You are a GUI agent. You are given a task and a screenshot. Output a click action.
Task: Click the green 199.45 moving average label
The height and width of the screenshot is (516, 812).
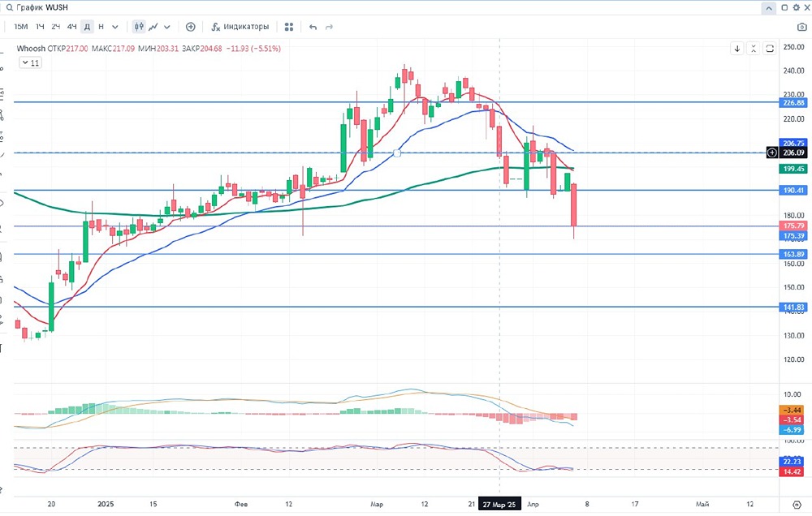(x=793, y=169)
